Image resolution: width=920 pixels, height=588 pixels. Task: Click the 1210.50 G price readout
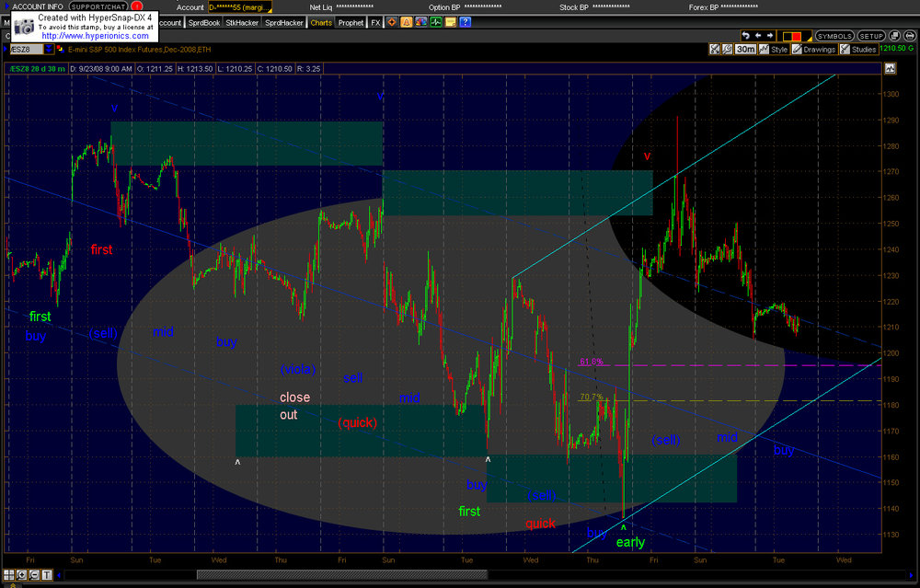897,49
